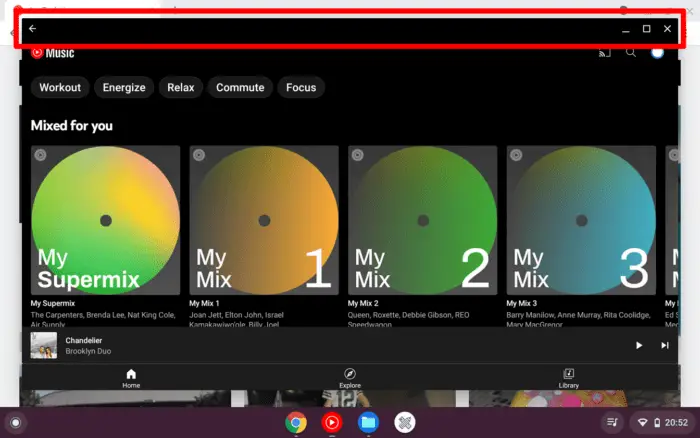Play the Chandelier track
The width and height of the screenshot is (700, 438).
639,345
